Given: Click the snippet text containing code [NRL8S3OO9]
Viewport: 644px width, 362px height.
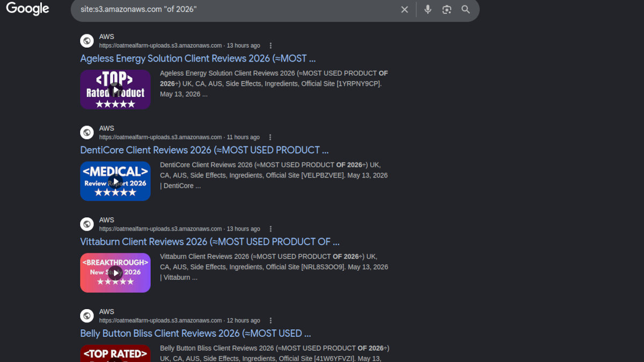Looking at the screenshot, I should point(274,267).
